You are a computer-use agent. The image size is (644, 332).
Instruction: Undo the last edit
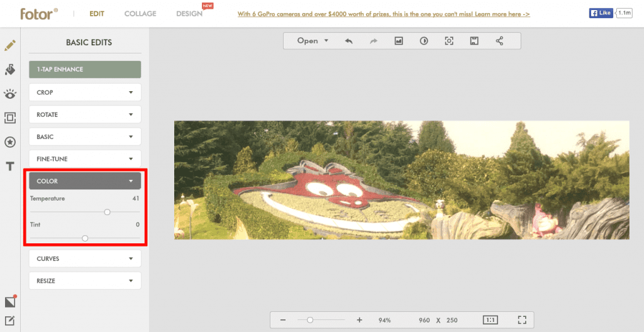pos(348,41)
